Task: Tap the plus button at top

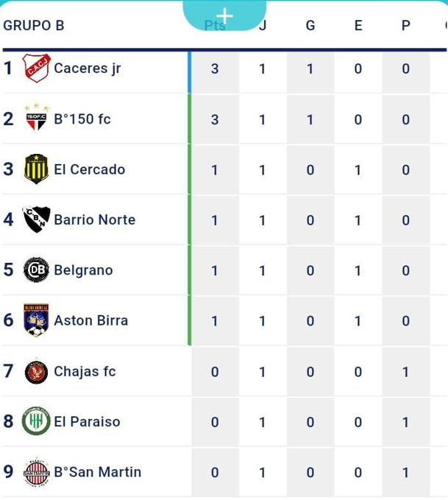Action: coord(224,15)
